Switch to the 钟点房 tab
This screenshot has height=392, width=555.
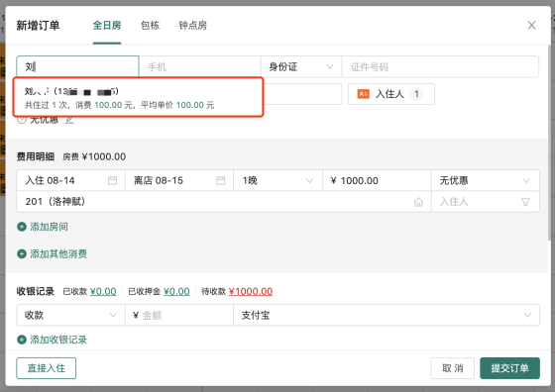pyautogui.click(x=192, y=26)
